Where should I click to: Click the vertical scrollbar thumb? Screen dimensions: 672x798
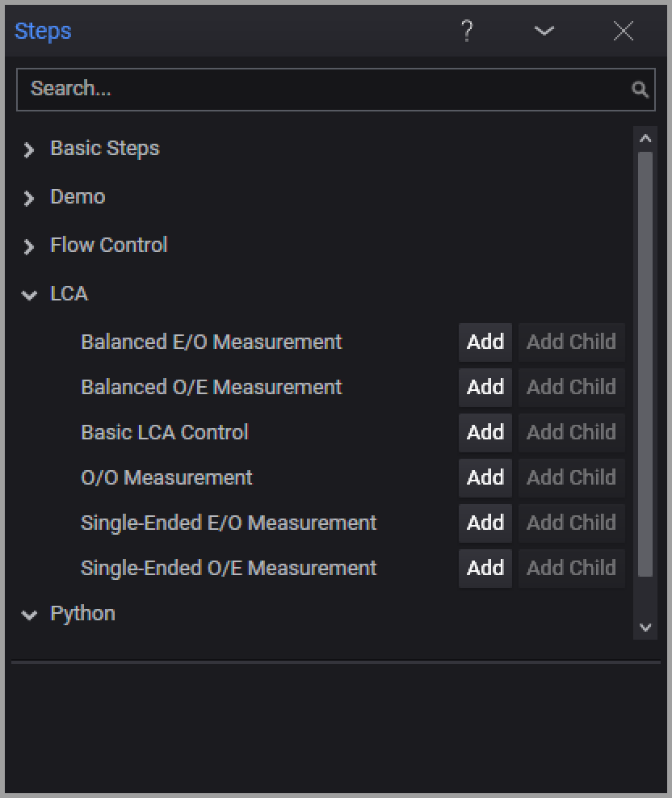point(645,363)
